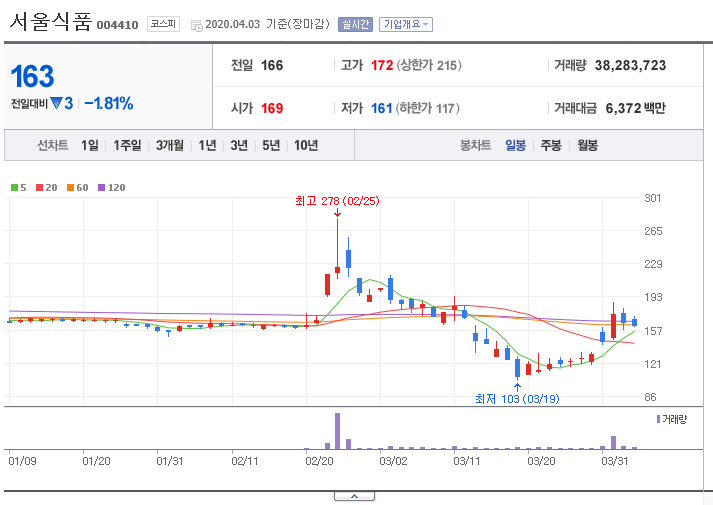Select the 1주일 line chart tab
713x505 pixels.
pos(127,145)
